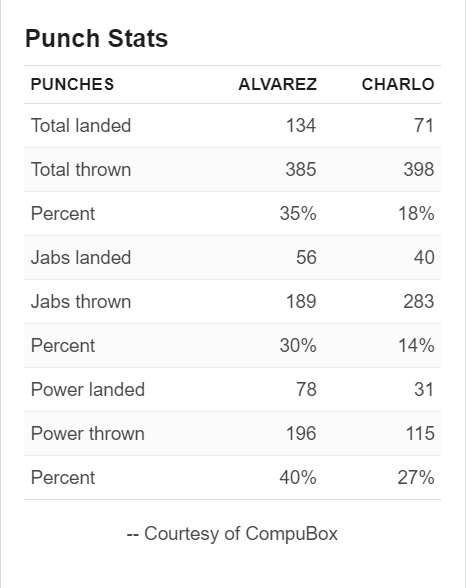Click the Total landed row label

(81, 126)
